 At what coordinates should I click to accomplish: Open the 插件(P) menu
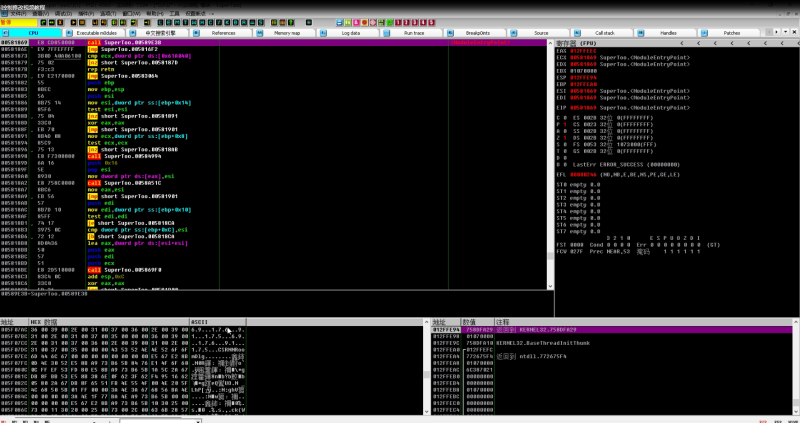(x=86, y=13)
